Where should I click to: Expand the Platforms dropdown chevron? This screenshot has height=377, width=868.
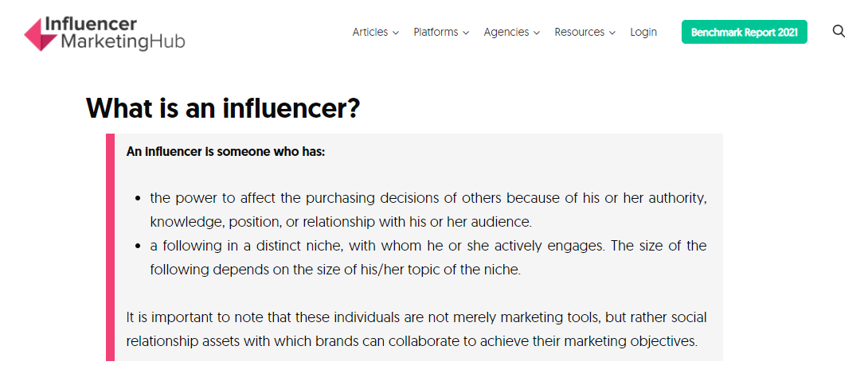(466, 33)
